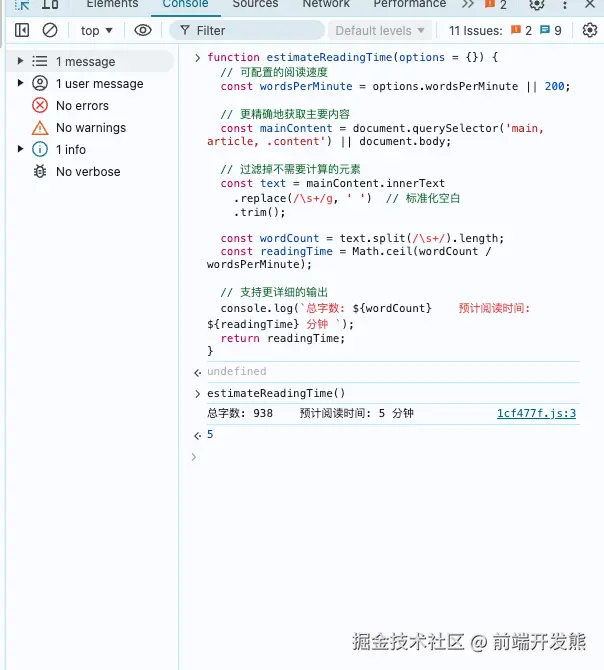Viewport: 604px width, 670px height.
Task: Click the estimateReadingTime() command entry
Action: pos(276,393)
